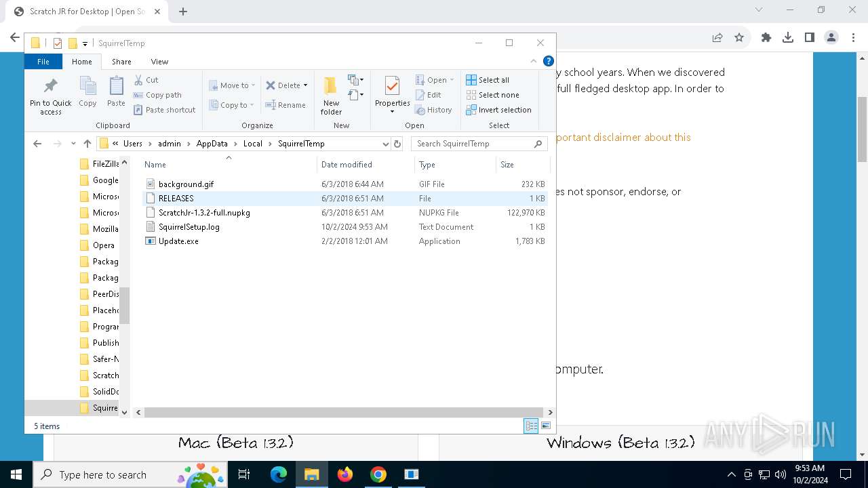Image resolution: width=868 pixels, height=488 pixels.
Task: Click Select none
Action: [x=492, y=95]
